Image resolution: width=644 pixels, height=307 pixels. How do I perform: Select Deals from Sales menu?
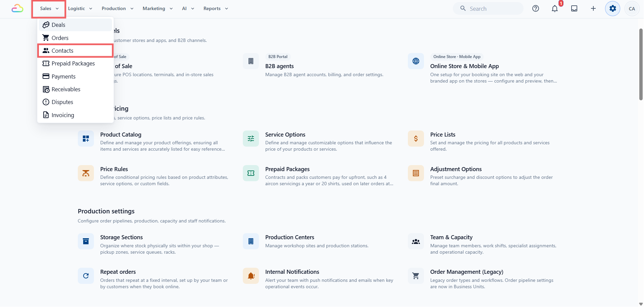coord(75,25)
